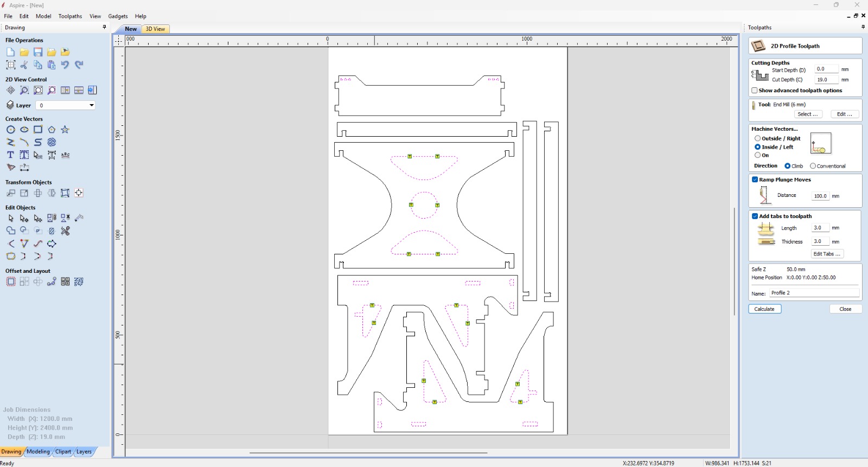Click the Start Depth (D) field
The height and width of the screenshot is (467, 868).
click(x=826, y=69)
